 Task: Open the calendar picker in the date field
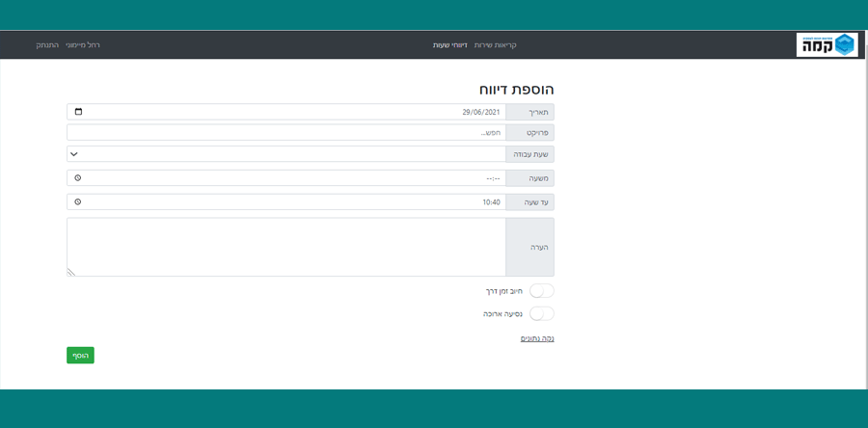point(78,112)
